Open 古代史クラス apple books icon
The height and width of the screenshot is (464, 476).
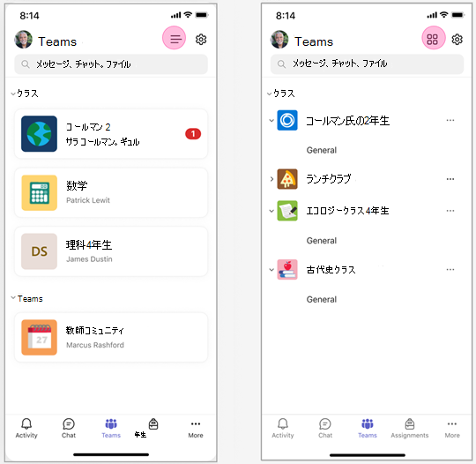click(287, 270)
